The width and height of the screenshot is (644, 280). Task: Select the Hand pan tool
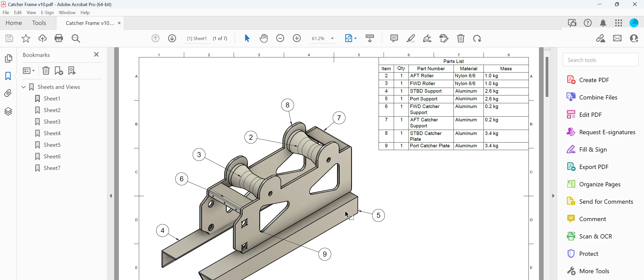click(x=263, y=39)
